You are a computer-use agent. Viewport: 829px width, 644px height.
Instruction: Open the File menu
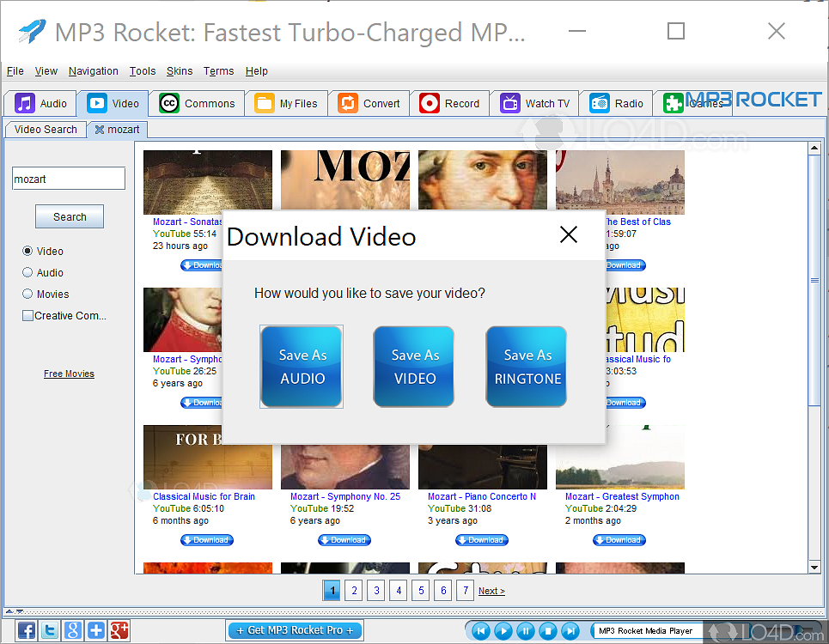15,70
